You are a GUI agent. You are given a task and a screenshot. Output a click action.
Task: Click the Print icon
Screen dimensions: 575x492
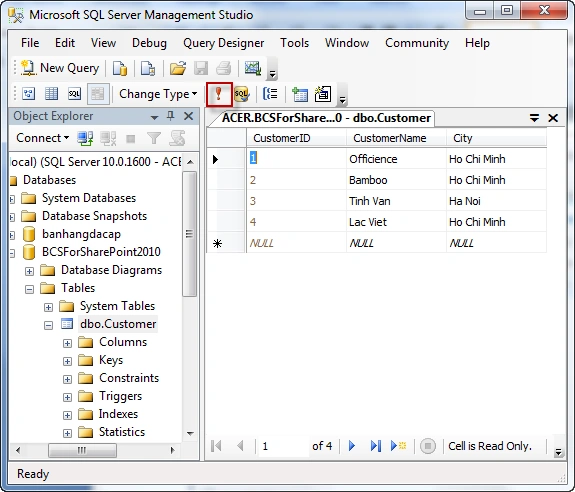(224, 68)
